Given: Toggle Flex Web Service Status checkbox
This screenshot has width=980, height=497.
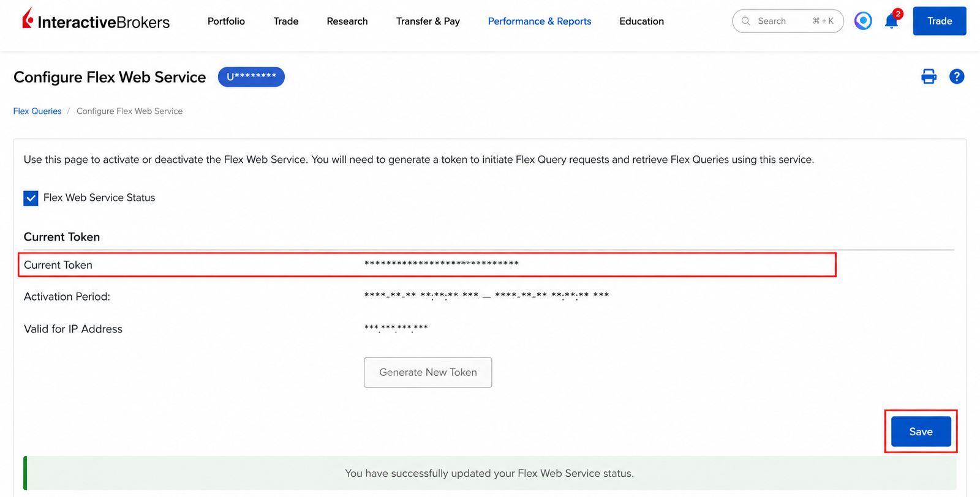Looking at the screenshot, I should click(31, 198).
